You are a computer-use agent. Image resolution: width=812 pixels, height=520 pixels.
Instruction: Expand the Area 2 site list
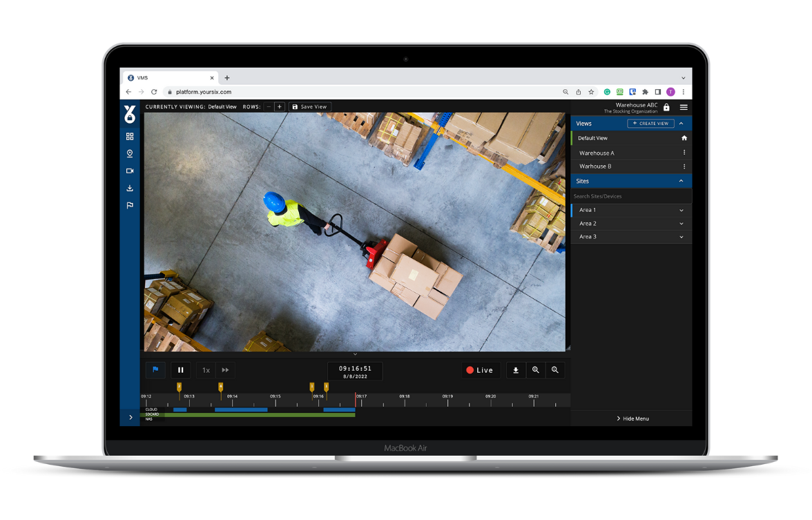(681, 224)
